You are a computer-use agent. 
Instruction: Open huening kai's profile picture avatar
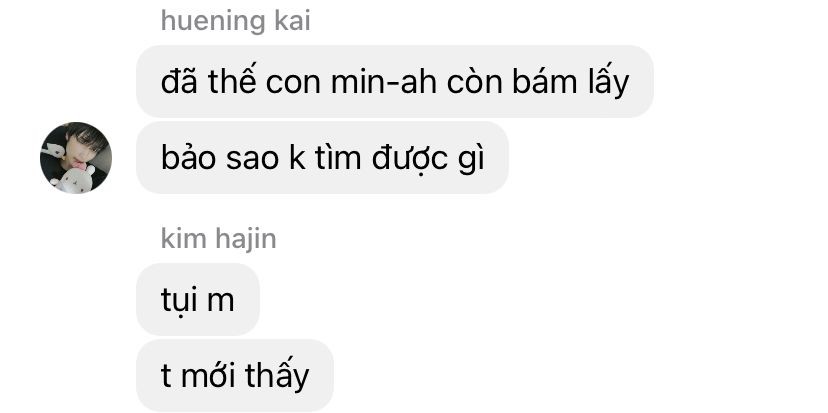[x=76, y=158]
